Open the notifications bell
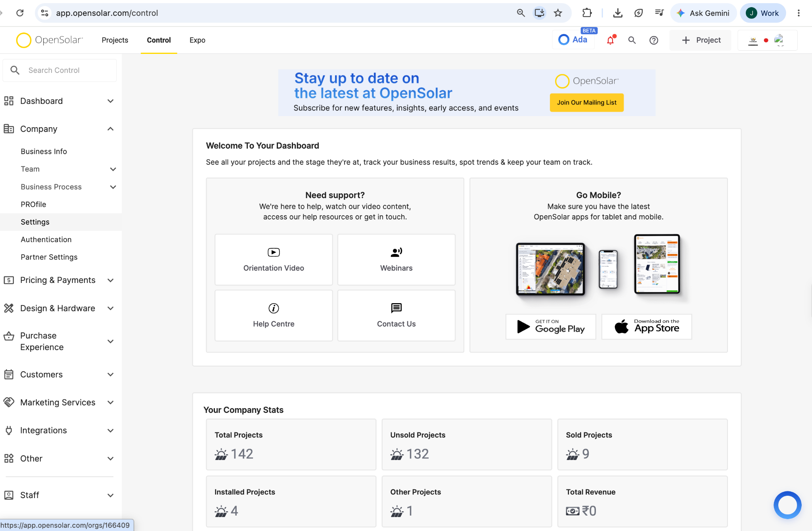Image resolution: width=812 pixels, height=531 pixels. [611, 40]
